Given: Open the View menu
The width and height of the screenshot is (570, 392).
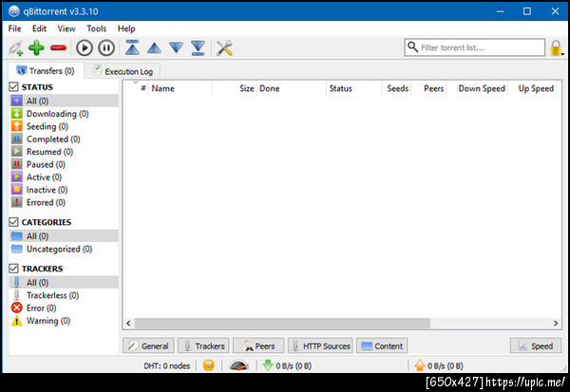Looking at the screenshot, I should (66, 28).
